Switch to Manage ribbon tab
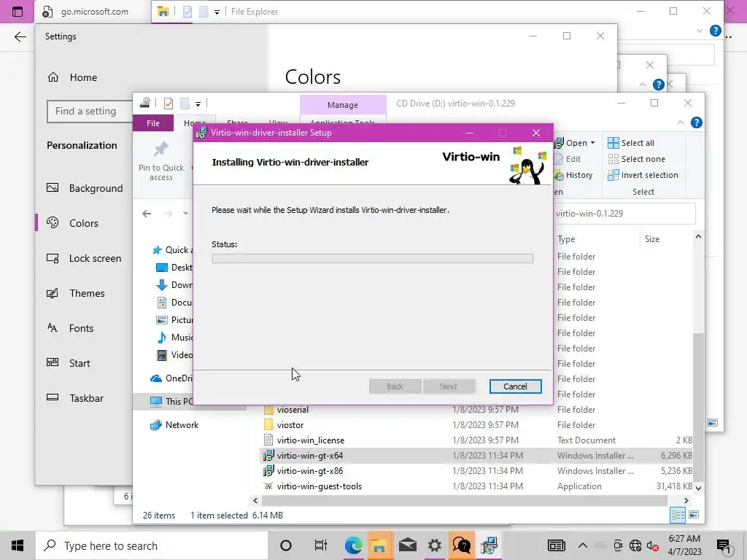Viewport: 747px width, 560px height. (343, 105)
